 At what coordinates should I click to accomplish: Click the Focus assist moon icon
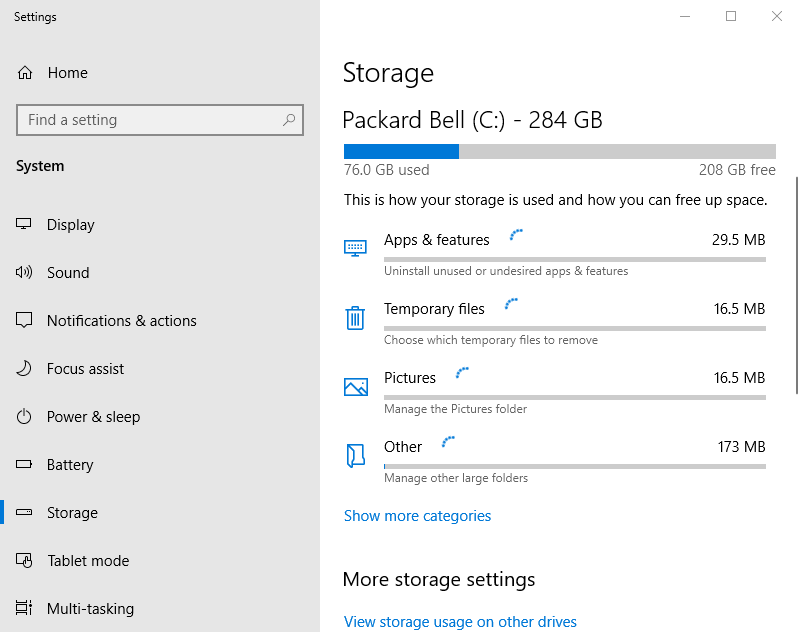tap(24, 369)
